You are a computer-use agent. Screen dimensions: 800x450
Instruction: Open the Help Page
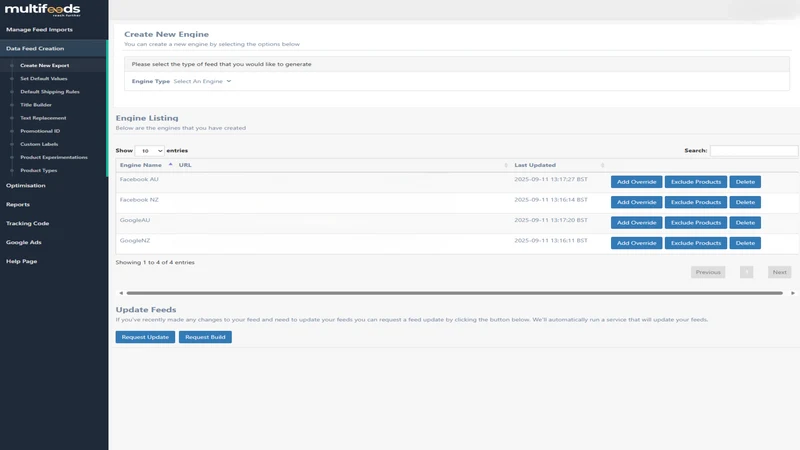point(21,261)
